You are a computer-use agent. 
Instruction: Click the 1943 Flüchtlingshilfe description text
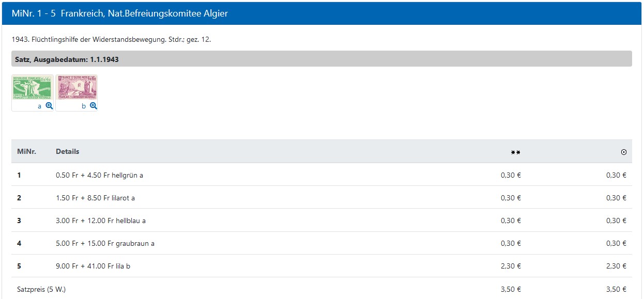click(111, 39)
